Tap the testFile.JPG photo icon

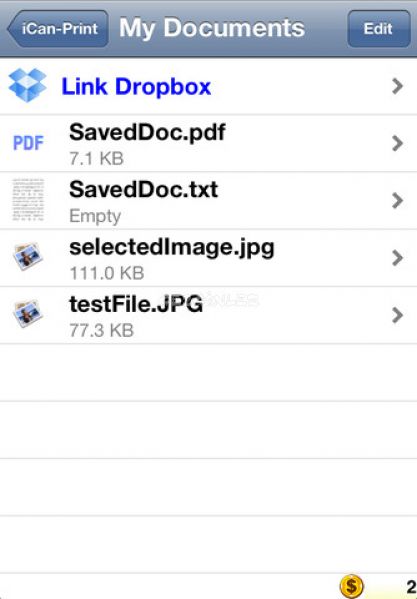coord(27,314)
